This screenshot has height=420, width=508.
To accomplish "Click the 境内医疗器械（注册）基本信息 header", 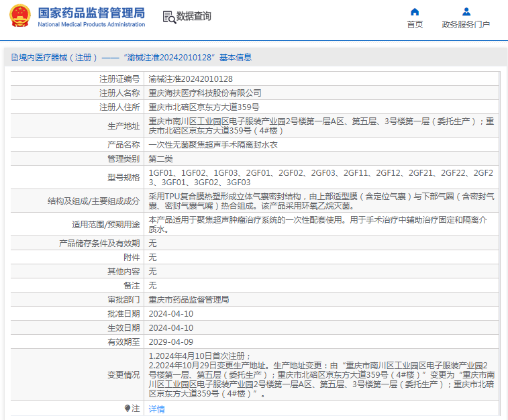I will pos(132,58).
